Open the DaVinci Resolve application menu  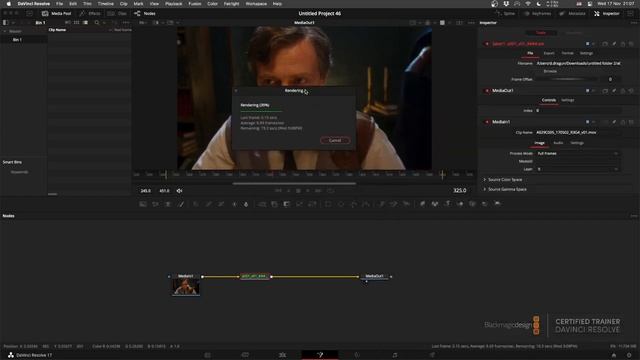[x=34, y=4]
